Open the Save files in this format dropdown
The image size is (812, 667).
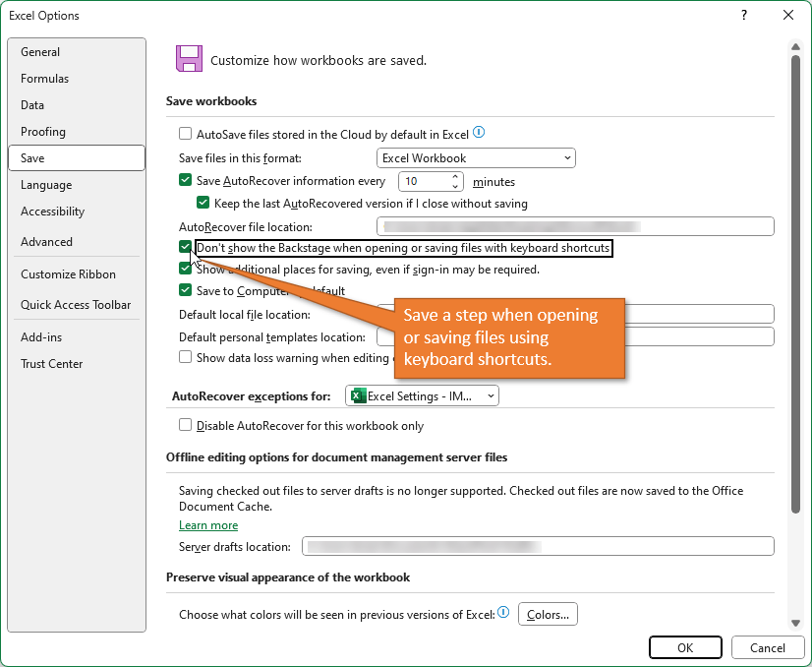(476, 157)
